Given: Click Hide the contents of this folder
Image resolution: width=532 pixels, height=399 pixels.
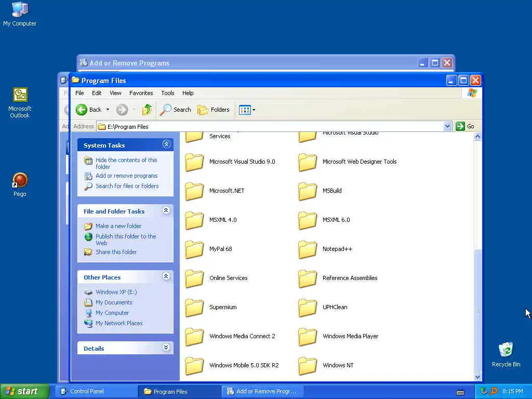Looking at the screenshot, I should pyautogui.click(x=126, y=163).
